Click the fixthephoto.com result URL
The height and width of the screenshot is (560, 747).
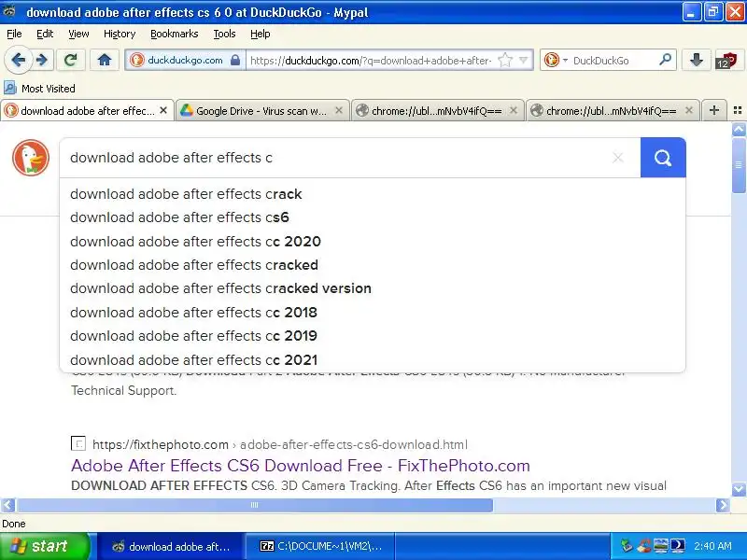279,444
